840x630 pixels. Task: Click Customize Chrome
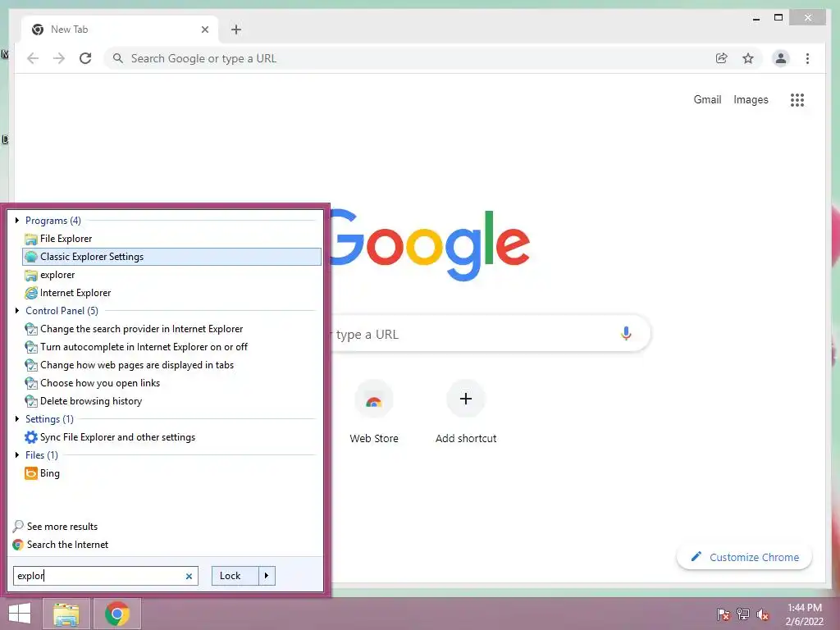click(x=744, y=557)
